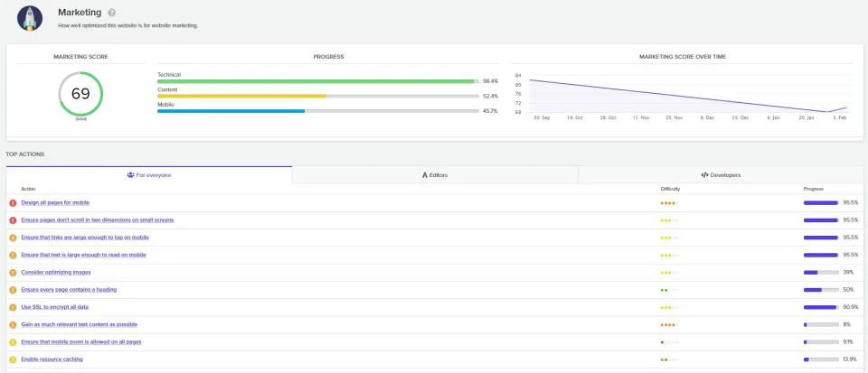Click the Content yellow progress bar

[x=317, y=96]
